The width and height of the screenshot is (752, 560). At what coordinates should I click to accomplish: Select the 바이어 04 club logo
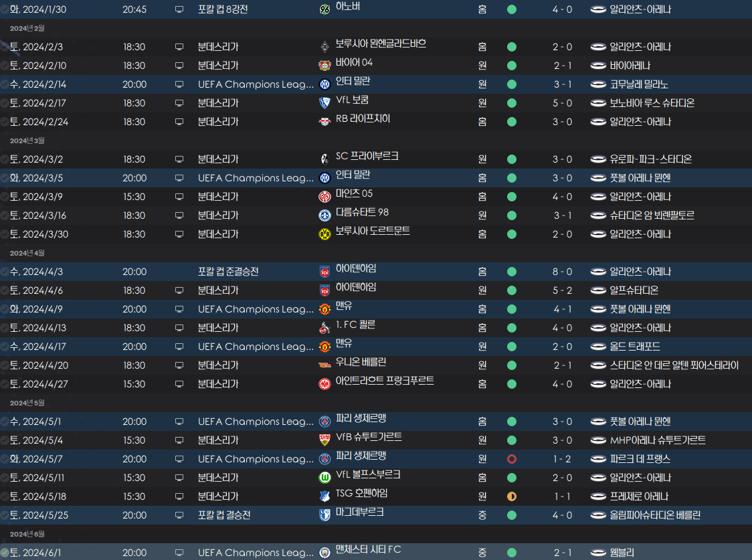(x=324, y=65)
